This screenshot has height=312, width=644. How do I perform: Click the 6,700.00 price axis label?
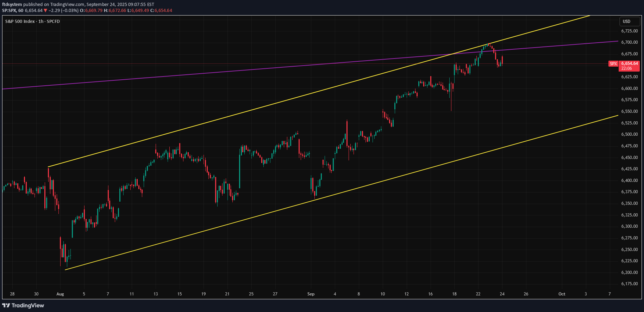tap(629, 42)
